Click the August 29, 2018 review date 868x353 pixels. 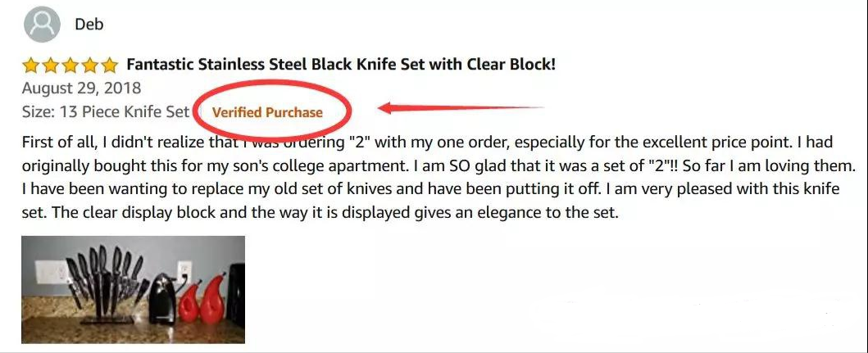click(81, 88)
